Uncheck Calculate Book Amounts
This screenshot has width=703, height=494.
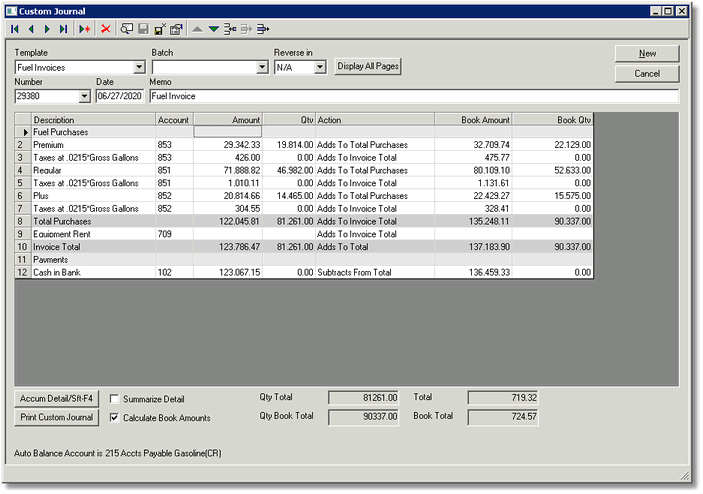tap(114, 418)
